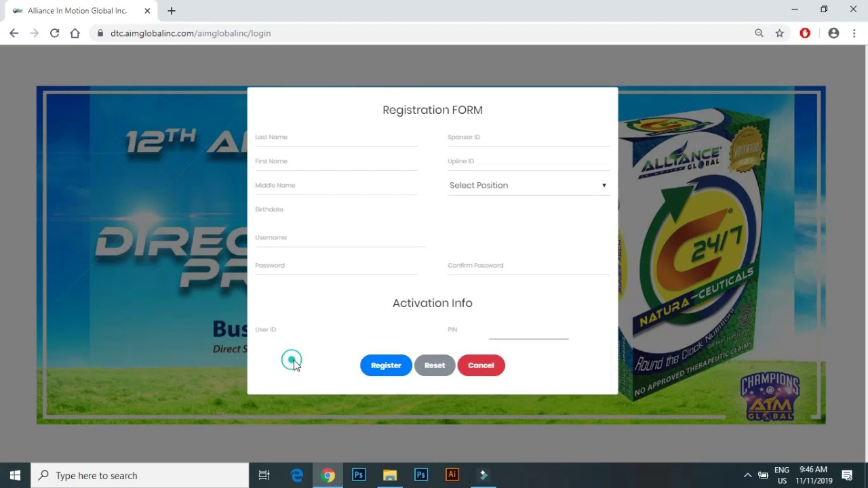Clear the form with Reset
Screen dimensions: 868x488
435,365
